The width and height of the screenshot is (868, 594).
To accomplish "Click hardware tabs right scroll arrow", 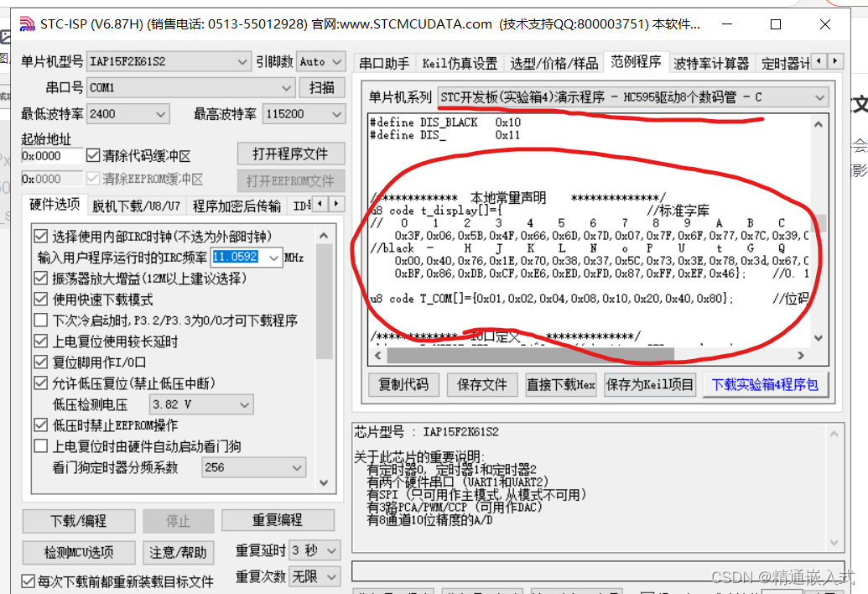I will 336,204.
